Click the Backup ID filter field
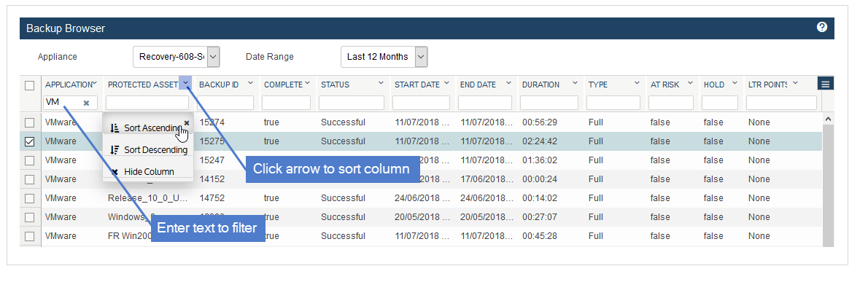Viewport: 868px width, 282px height. [x=225, y=103]
